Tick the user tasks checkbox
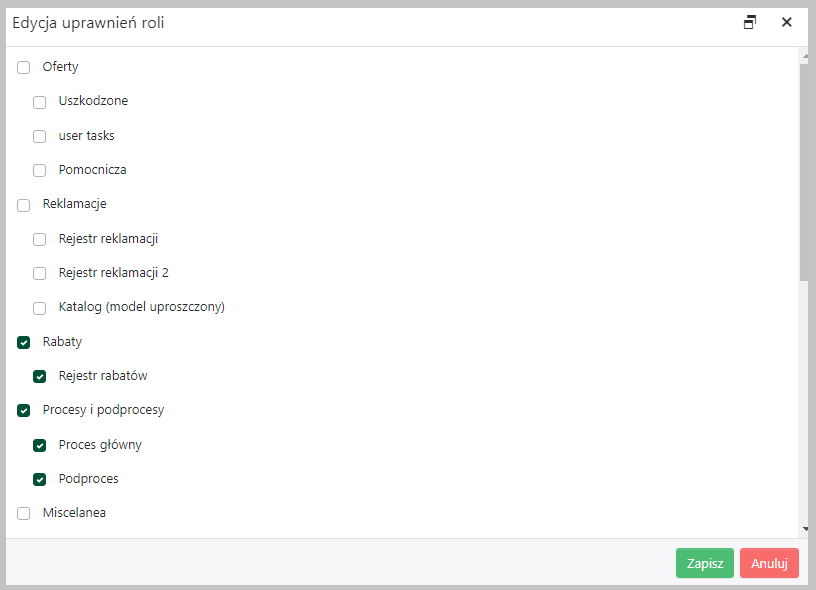Screen dimensions: 816x590 point(40,136)
